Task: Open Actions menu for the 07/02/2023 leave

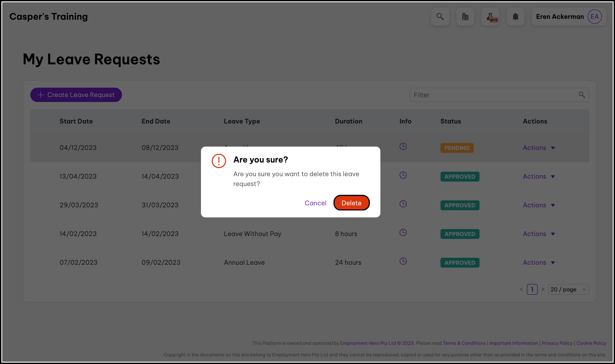Action: coord(539,262)
